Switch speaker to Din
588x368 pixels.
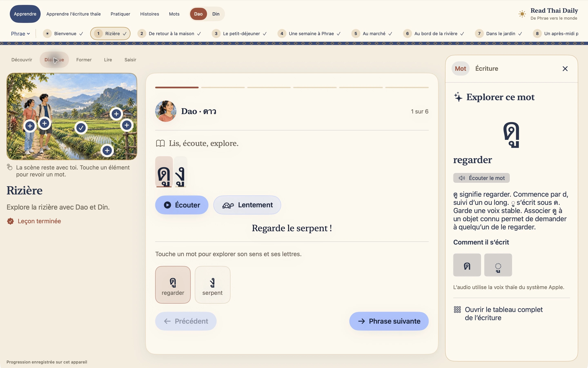[216, 14]
